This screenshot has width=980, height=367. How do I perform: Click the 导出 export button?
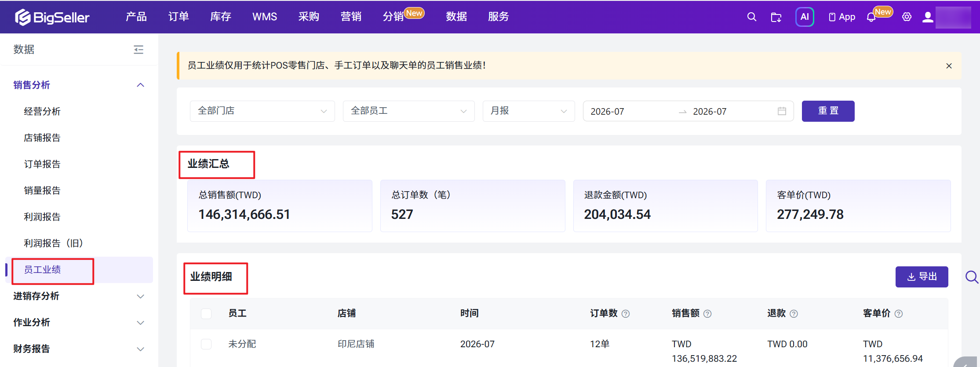922,277
